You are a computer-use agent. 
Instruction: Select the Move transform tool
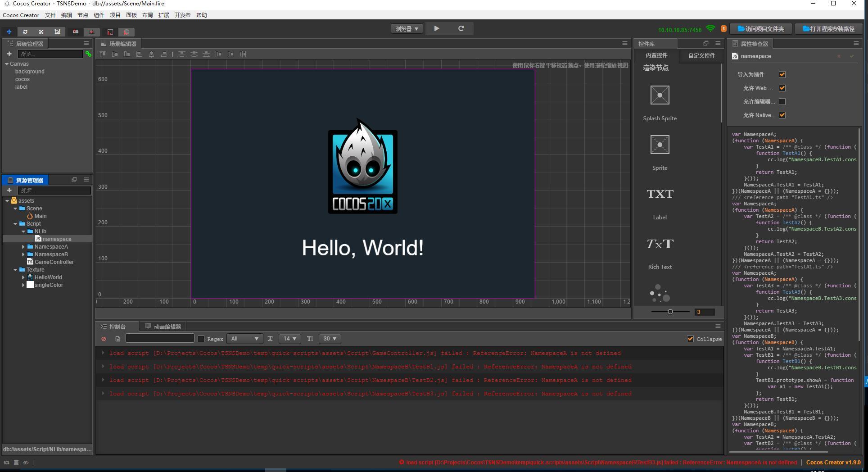click(9, 32)
